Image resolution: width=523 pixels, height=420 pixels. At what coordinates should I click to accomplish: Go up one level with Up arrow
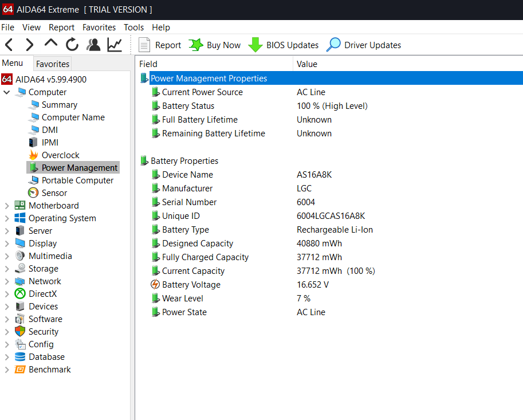pyautogui.click(x=51, y=44)
